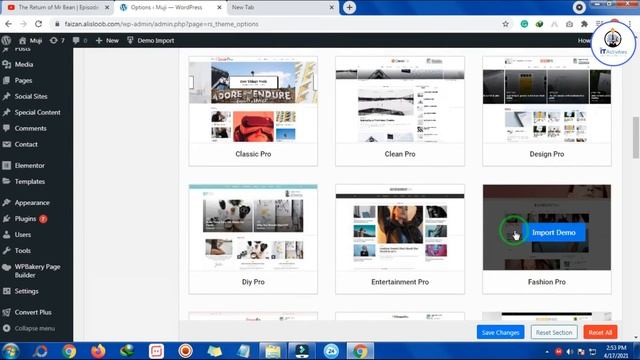Screen dimensions: 640x360
Task: Open the Templates menu
Action: coord(30,181)
